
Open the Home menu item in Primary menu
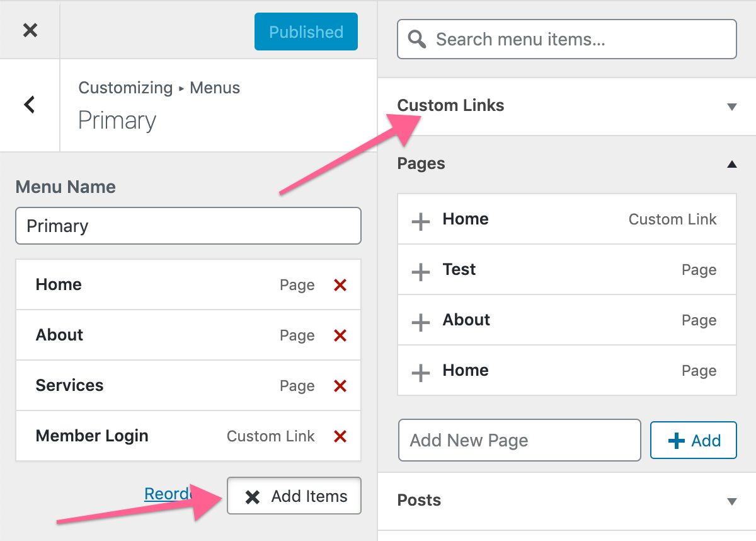[188, 284]
